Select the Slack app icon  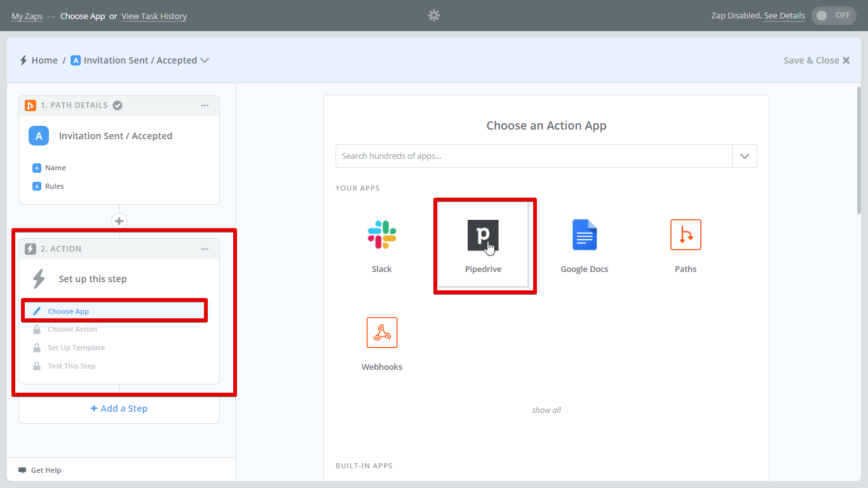(382, 234)
